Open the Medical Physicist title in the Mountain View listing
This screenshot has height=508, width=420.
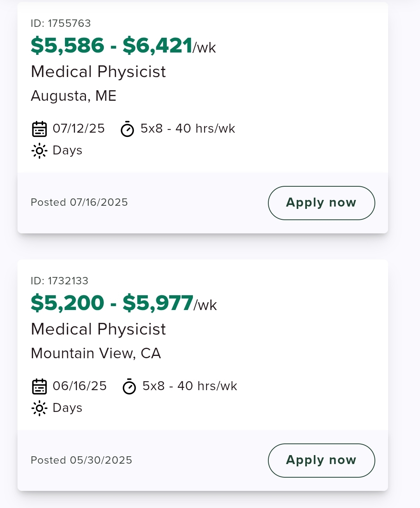tap(98, 329)
